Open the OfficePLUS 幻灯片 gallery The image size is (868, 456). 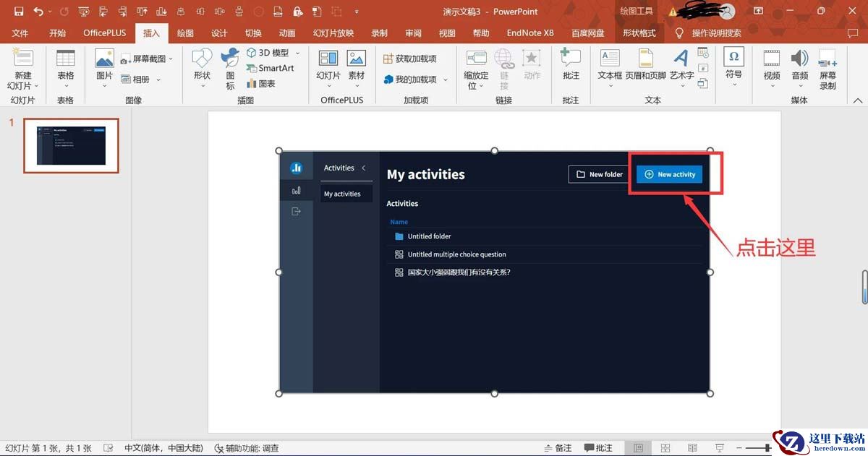pos(328,69)
